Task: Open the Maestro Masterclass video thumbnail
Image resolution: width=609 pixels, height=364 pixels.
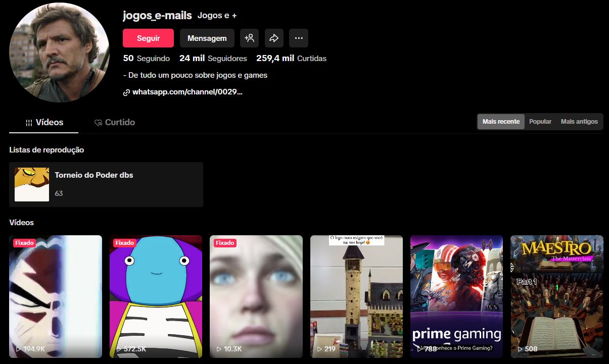Action: click(557, 296)
